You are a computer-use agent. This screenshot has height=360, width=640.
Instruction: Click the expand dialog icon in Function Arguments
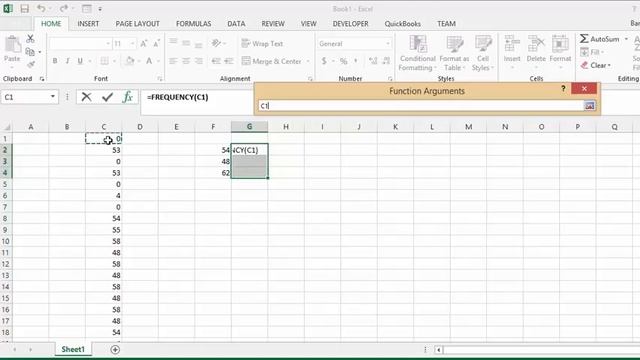pyautogui.click(x=589, y=106)
